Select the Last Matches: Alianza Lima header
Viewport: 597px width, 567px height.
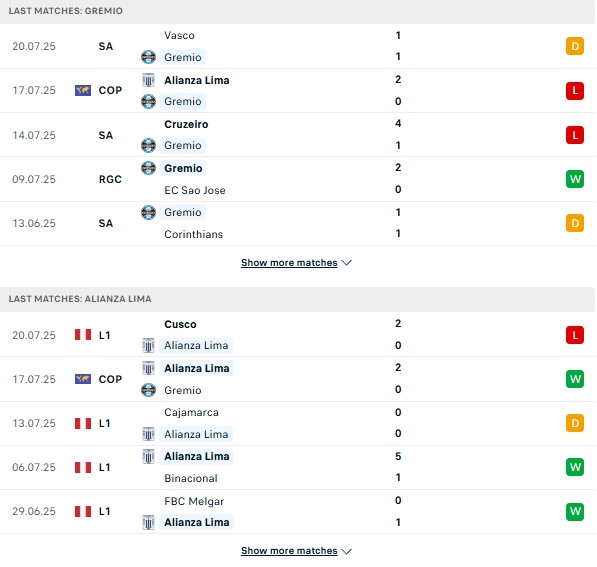[x=80, y=299]
